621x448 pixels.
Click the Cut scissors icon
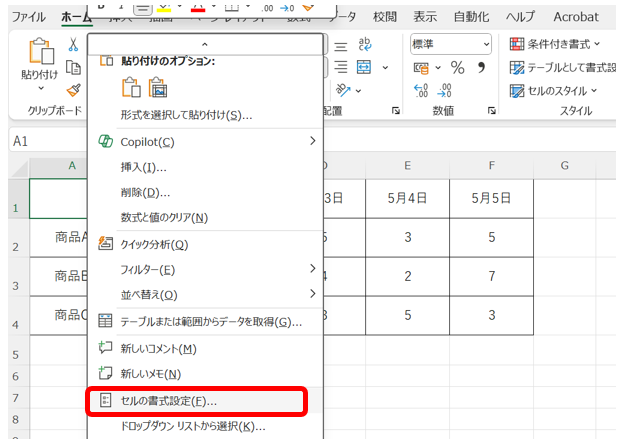(x=73, y=44)
